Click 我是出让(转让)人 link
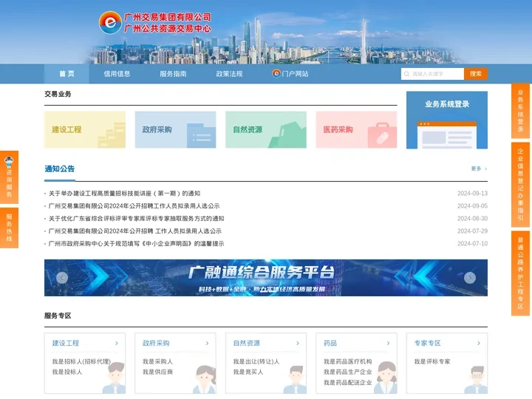532x399 pixels. click(x=256, y=361)
